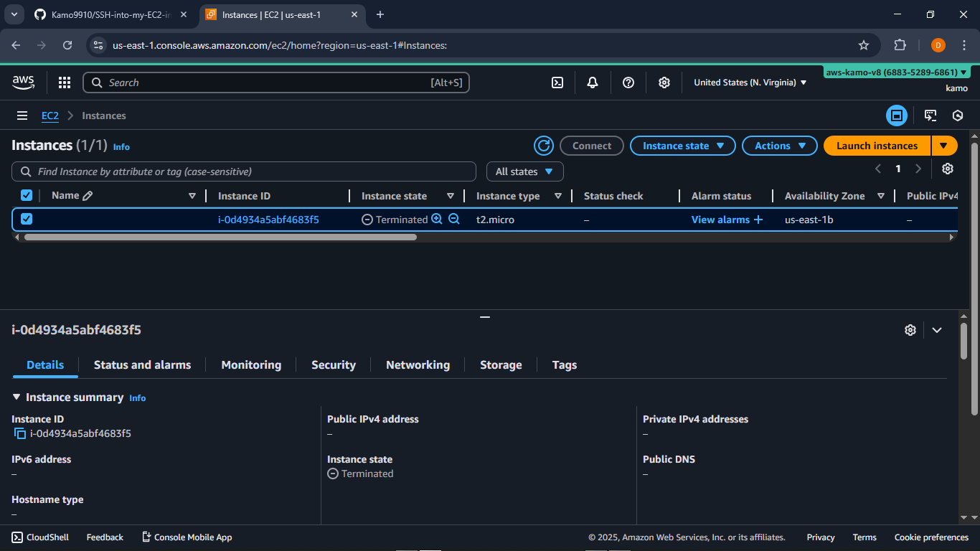
Task: Click the table preferences gear icon
Action: pos(948,169)
